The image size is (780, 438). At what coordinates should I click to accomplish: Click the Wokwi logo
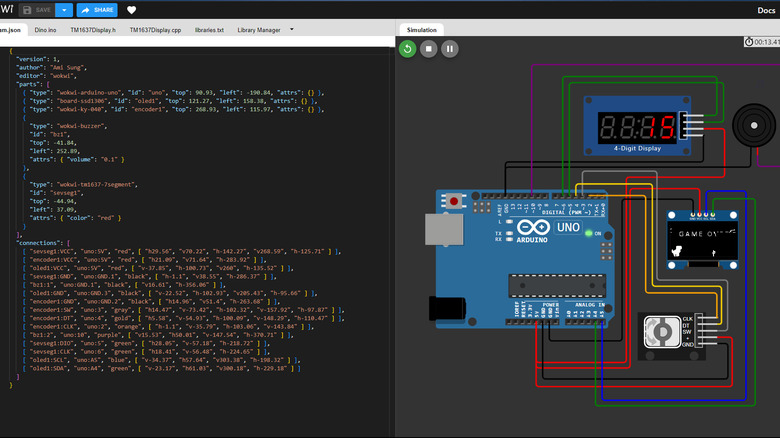(5, 10)
